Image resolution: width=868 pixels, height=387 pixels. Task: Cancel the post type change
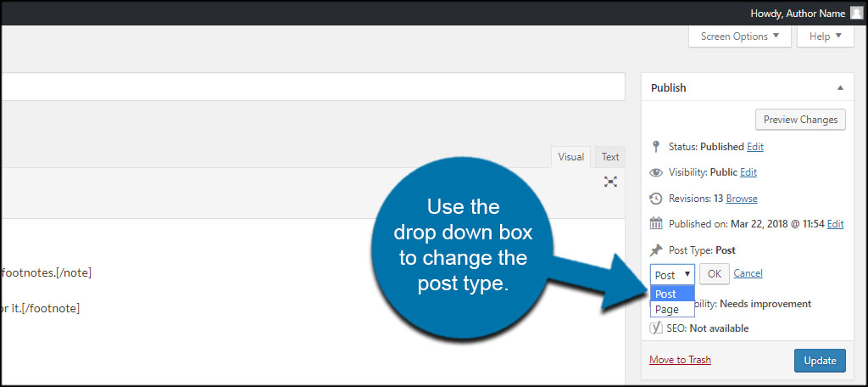[x=748, y=272]
